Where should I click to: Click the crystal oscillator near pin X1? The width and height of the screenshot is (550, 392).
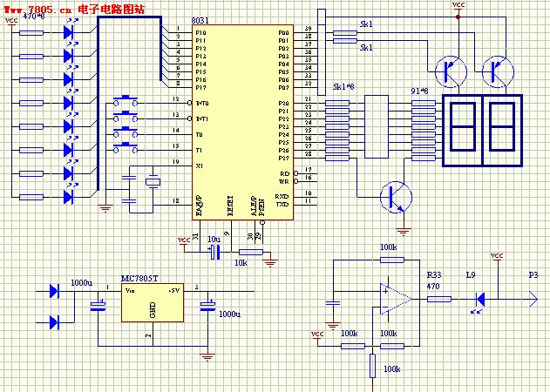point(152,183)
